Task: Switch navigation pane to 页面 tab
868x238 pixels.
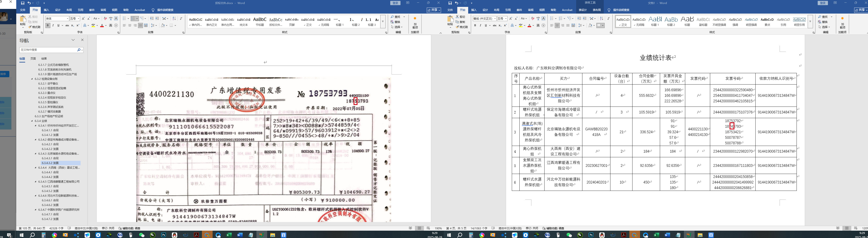Action: pyautogui.click(x=33, y=58)
